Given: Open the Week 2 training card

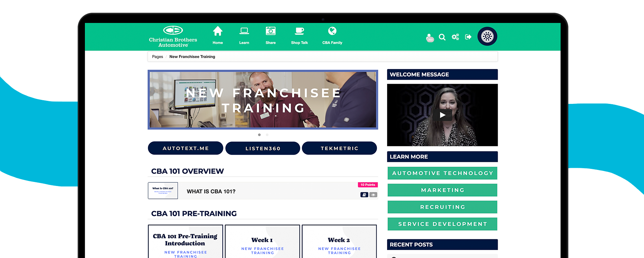Looking at the screenshot, I should [339, 242].
